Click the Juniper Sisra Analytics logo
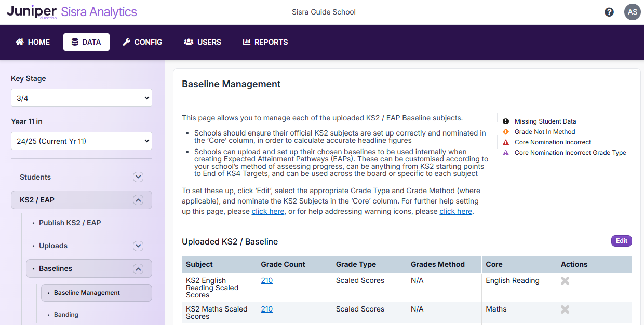Screen dimensions: 644x325 pyautogui.click(x=72, y=12)
